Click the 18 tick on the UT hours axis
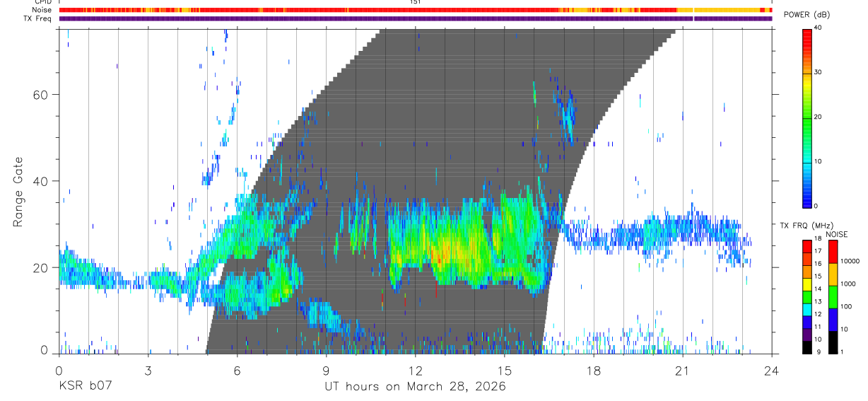 click(x=594, y=370)
